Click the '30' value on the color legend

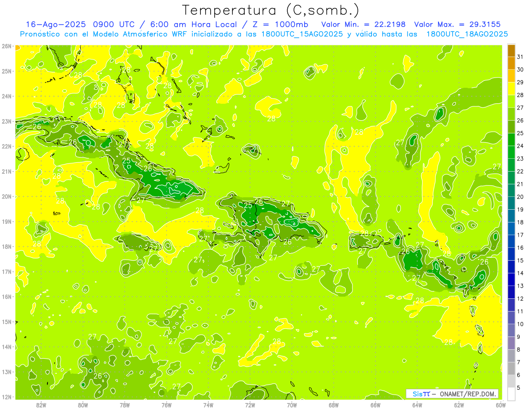click(520, 70)
